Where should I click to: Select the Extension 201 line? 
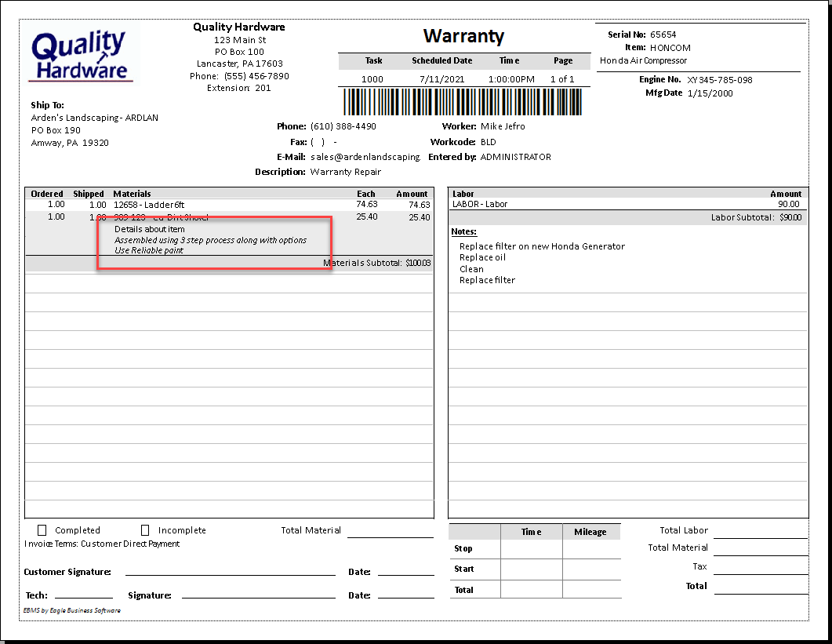pyautogui.click(x=238, y=88)
